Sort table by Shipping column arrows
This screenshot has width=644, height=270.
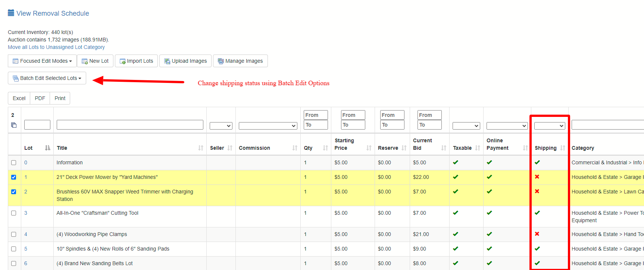[562, 148]
